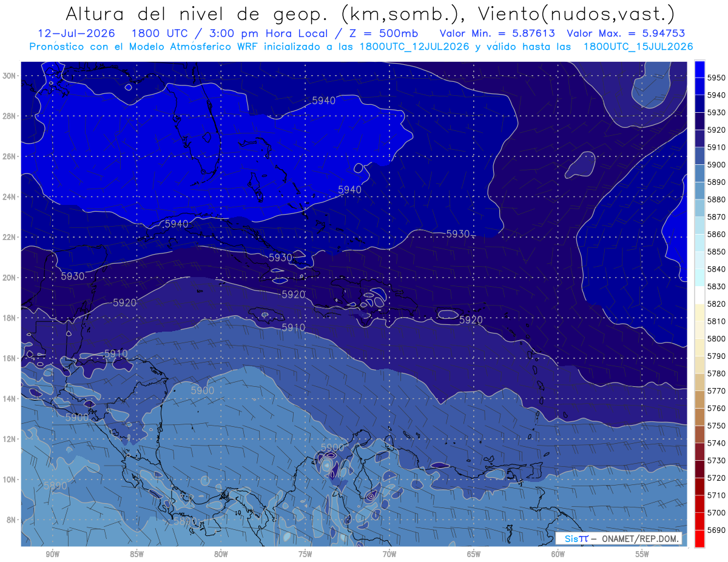Click the bright blue swatch above 5950
Image resolution: width=728 pixels, height=562 pixels.
[699, 69]
